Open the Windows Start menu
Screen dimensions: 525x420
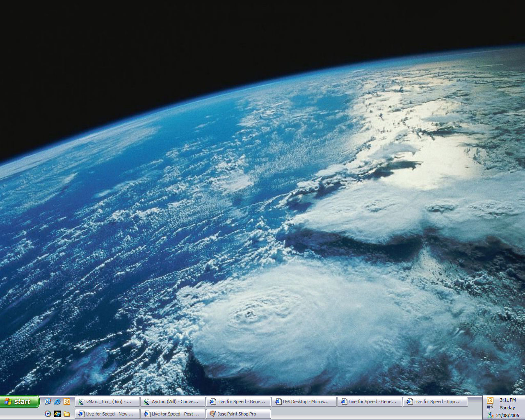pyautogui.click(x=20, y=402)
